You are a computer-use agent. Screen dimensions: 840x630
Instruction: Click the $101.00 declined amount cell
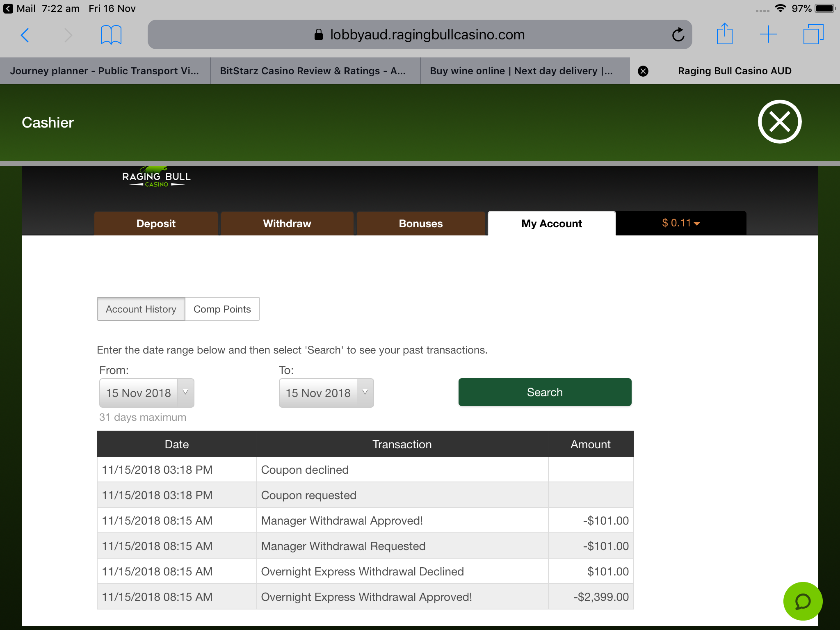pos(591,571)
